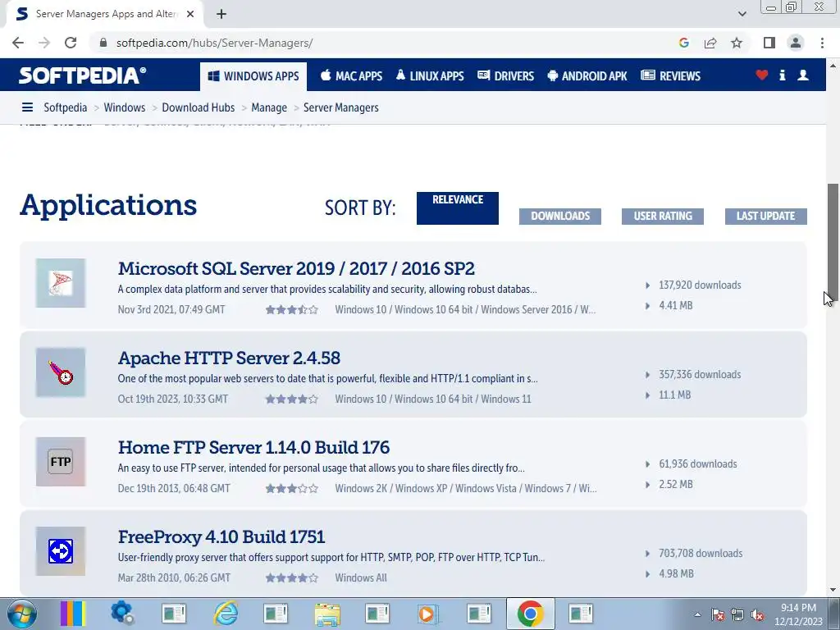Click the browser forward arrow

(x=44, y=43)
